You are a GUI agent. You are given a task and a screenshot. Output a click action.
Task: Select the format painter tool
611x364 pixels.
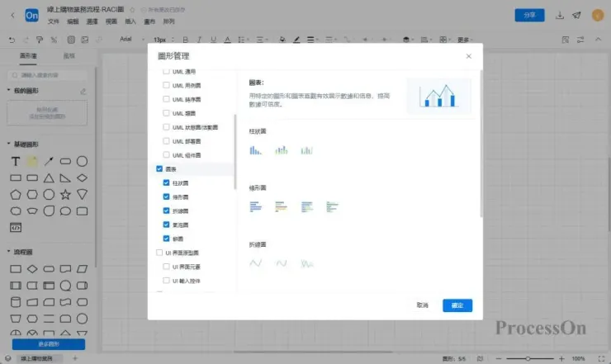[x=40, y=40]
